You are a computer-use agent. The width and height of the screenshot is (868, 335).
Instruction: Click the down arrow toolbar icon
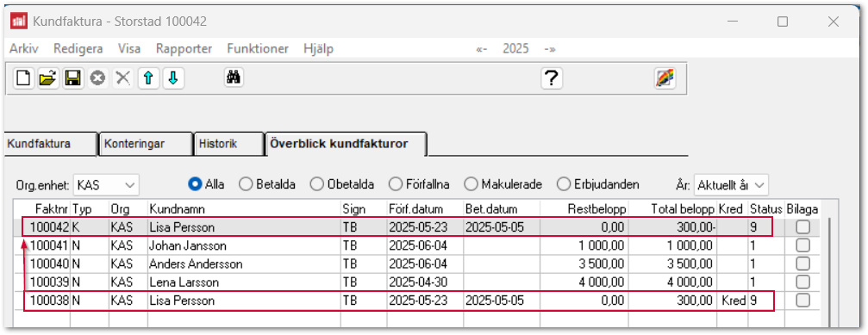pos(172,78)
